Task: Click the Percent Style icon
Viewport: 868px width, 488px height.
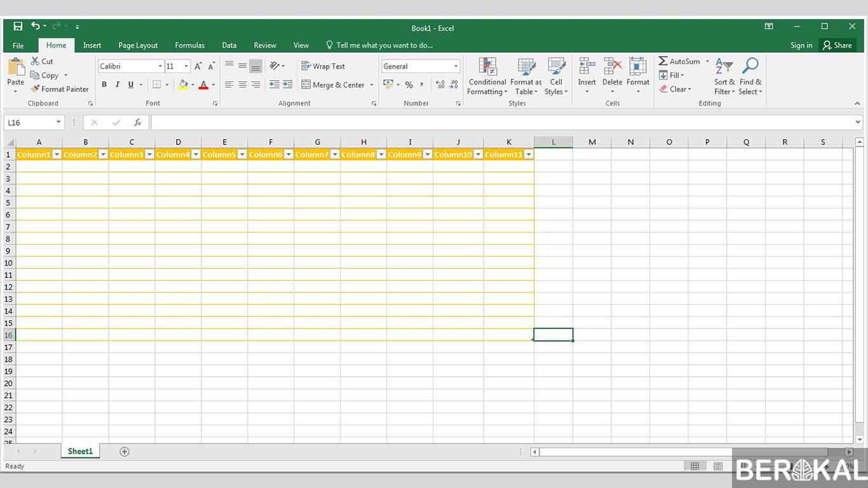Action: (x=409, y=84)
